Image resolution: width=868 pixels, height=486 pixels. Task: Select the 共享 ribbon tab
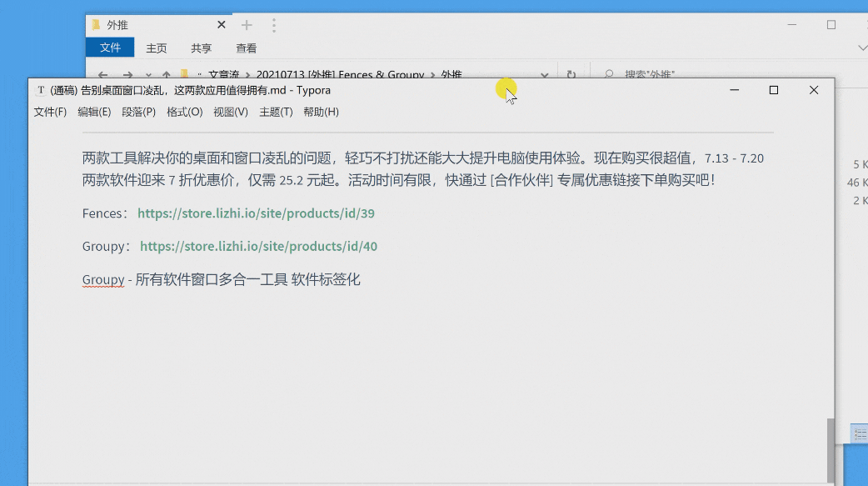tap(201, 48)
